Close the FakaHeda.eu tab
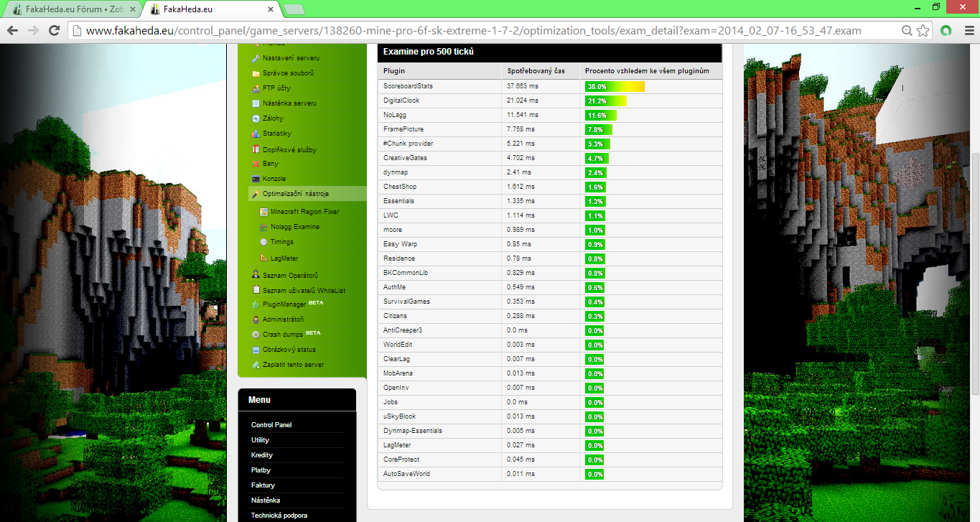The width and height of the screenshot is (980, 522). coord(270,10)
